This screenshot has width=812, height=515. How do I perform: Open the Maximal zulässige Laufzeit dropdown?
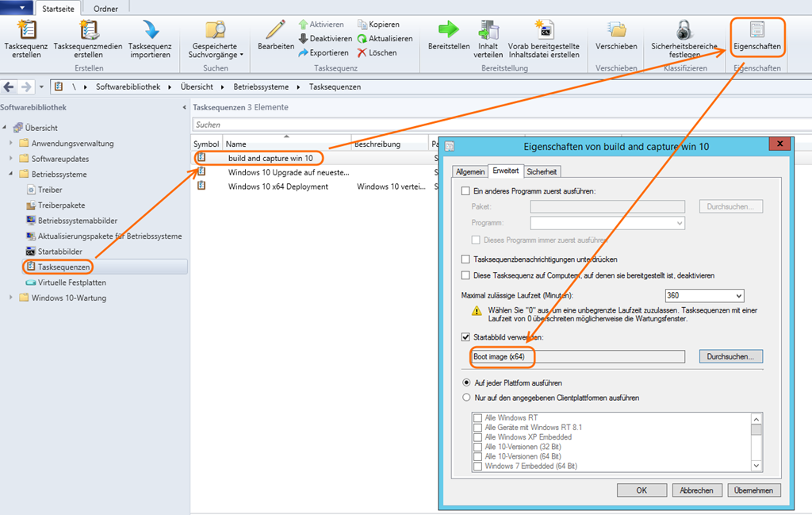coord(738,295)
